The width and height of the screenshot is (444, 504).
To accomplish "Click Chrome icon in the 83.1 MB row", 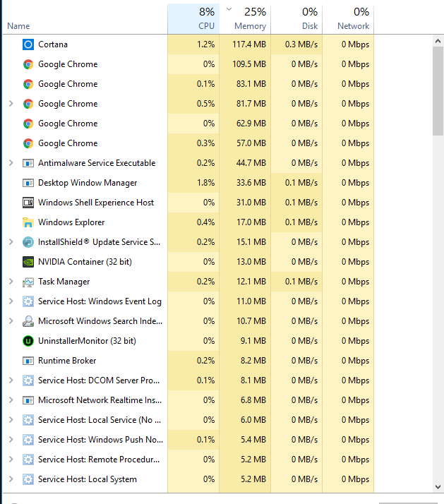I will (x=28, y=84).
